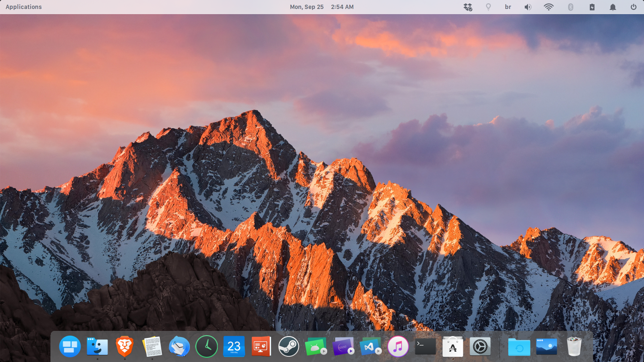
Task: Launch Visual Studio Code from dock
Action: tap(371, 346)
